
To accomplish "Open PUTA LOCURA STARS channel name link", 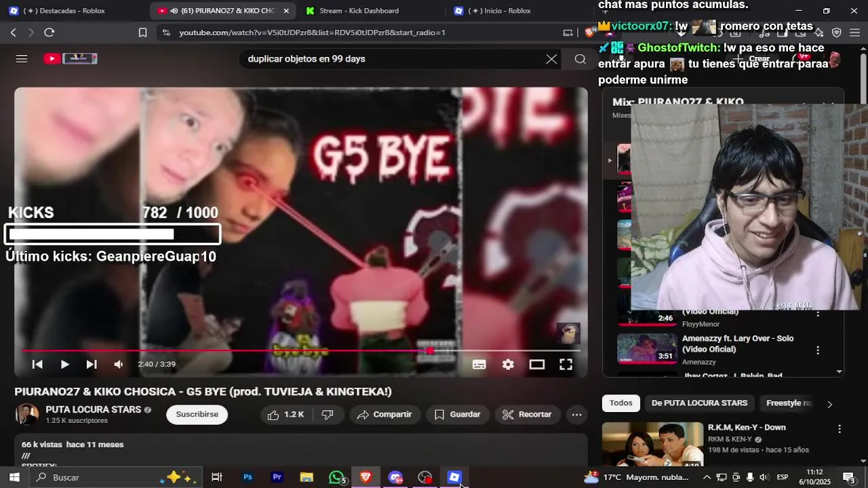I will coord(94,410).
